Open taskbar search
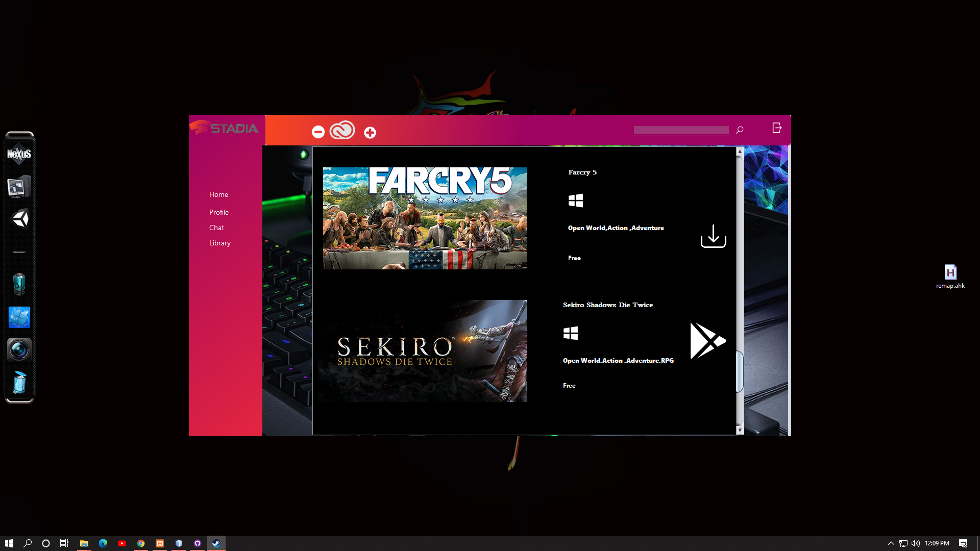 tap(28, 543)
